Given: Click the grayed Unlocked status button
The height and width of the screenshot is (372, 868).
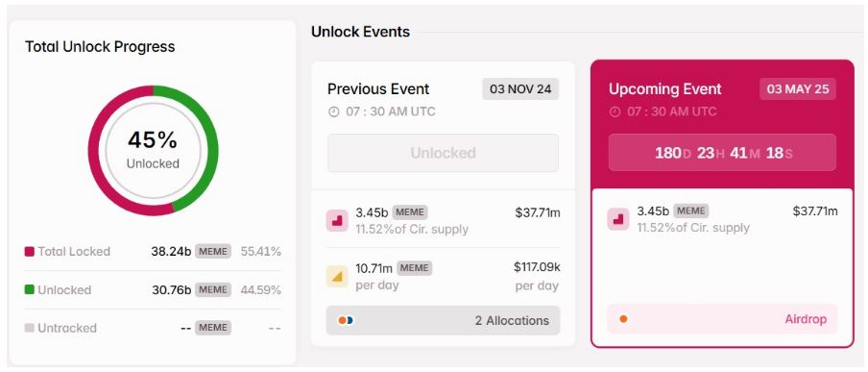Looking at the screenshot, I should pyautogui.click(x=443, y=153).
